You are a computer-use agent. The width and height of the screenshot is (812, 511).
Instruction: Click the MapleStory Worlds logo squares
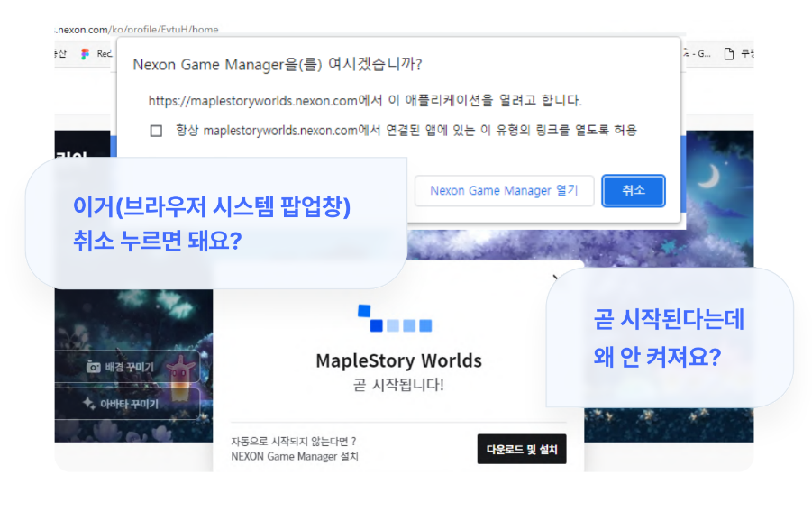395,318
